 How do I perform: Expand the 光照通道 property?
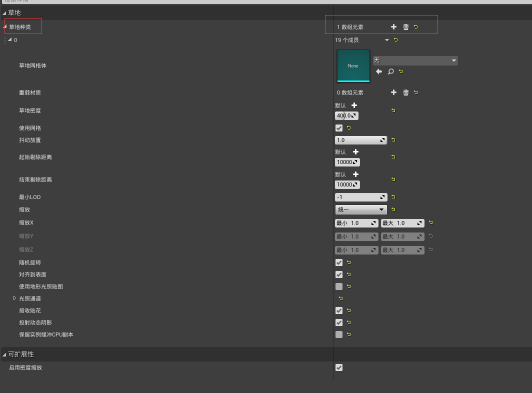(x=14, y=298)
